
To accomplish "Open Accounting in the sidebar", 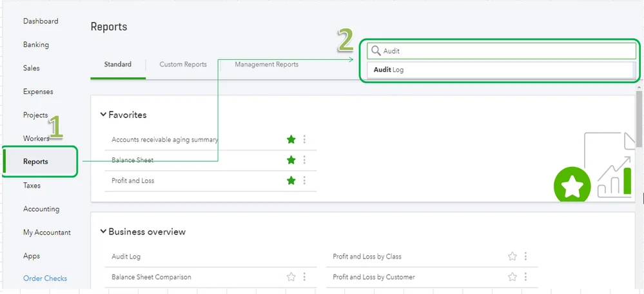I will click(x=41, y=209).
